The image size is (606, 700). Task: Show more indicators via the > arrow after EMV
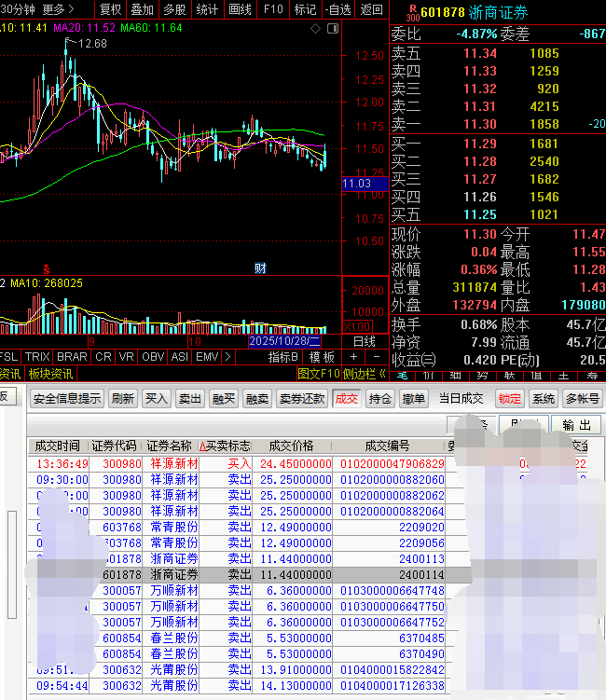227,357
